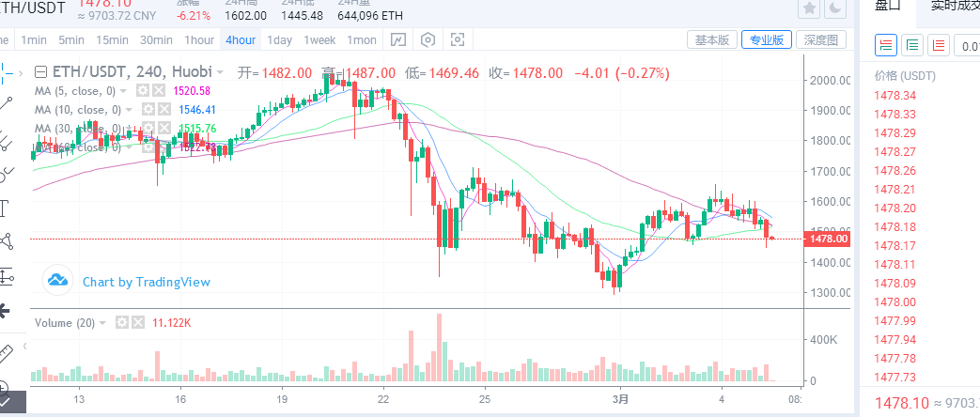Image resolution: width=980 pixels, height=417 pixels.
Task: Switch to night mode with moon icon
Action: [x=835, y=8]
